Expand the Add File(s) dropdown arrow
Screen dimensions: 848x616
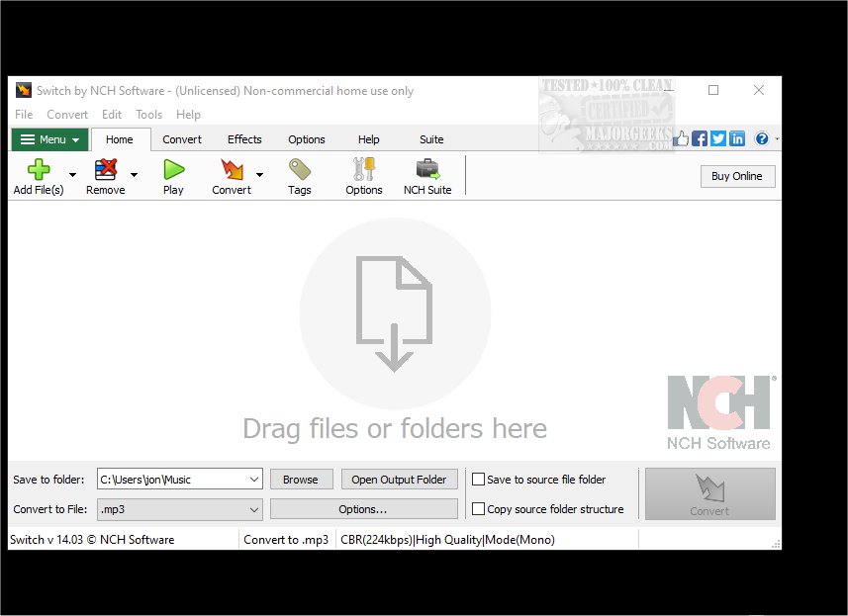tap(72, 175)
